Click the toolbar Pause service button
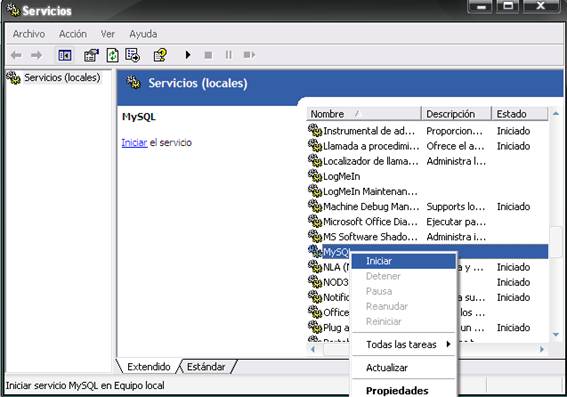The height and width of the screenshot is (397, 567). pyautogui.click(x=229, y=55)
